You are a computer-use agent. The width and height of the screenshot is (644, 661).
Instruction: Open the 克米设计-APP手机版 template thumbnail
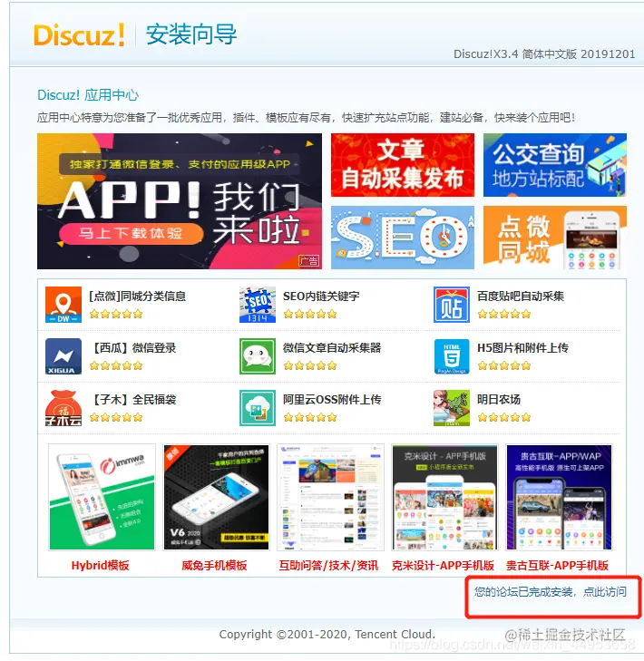pos(444,497)
